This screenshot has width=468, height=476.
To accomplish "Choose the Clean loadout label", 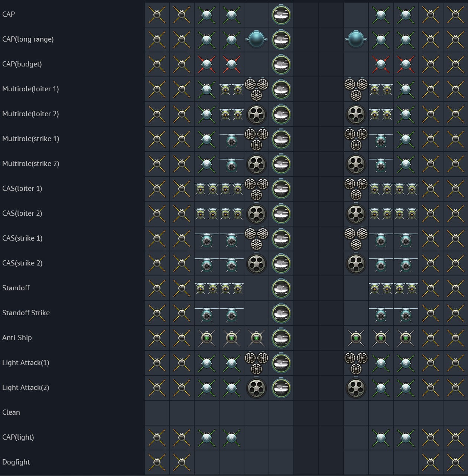I will [x=11, y=413].
